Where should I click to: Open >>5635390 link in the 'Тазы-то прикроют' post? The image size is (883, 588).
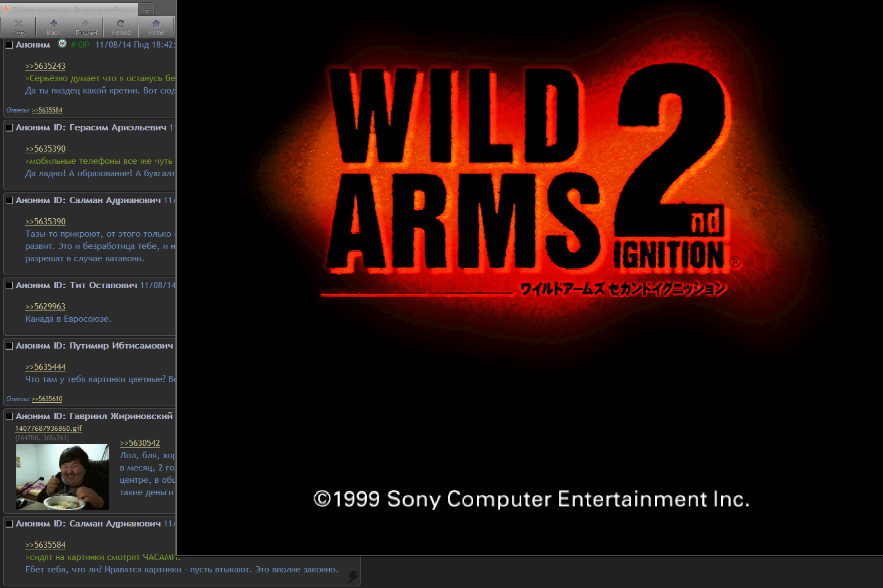coord(45,222)
